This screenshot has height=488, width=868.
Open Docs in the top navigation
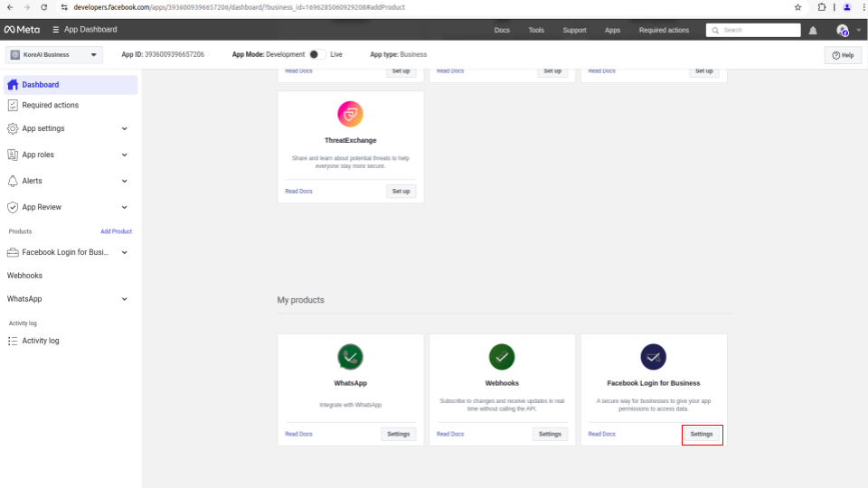(x=502, y=30)
